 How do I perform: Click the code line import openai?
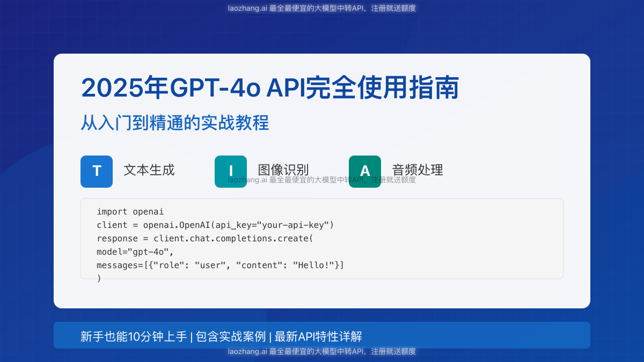point(130,211)
